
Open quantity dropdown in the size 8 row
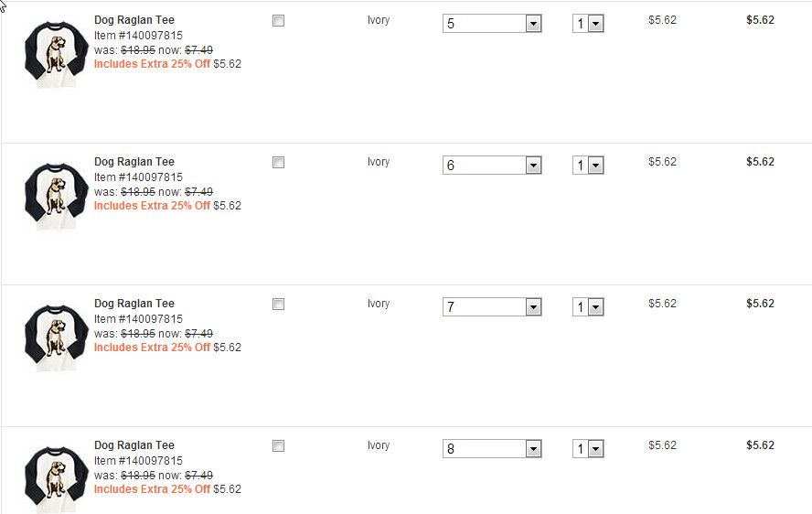point(588,449)
